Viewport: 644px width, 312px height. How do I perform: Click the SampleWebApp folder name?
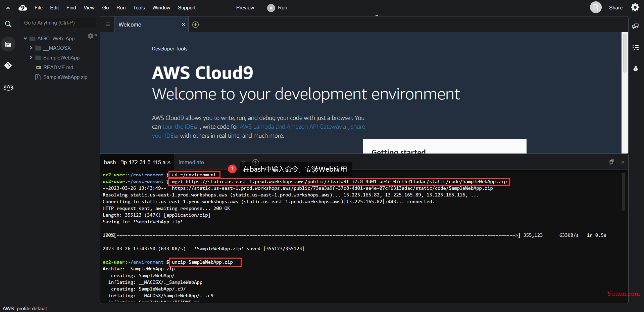(61, 58)
